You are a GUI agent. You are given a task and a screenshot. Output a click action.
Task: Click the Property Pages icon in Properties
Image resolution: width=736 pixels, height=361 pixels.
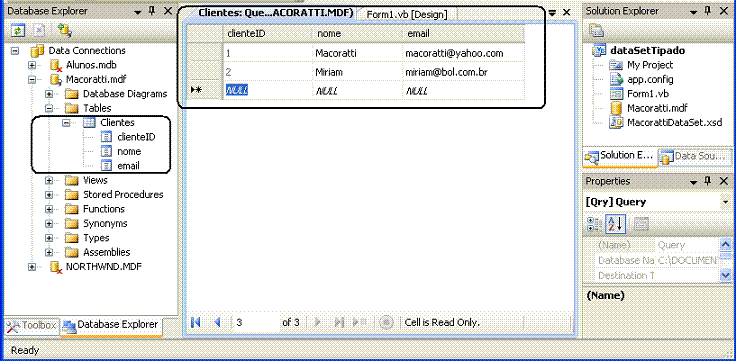click(x=641, y=224)
